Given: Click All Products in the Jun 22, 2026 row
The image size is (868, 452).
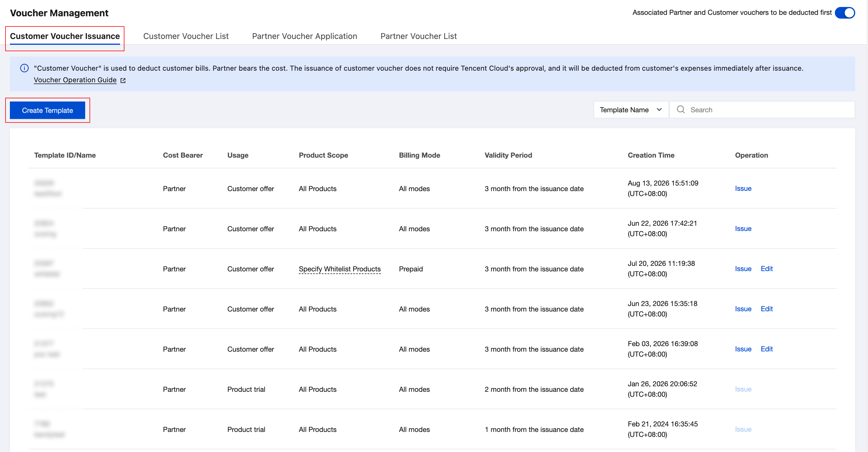Looking at the screenshot, I should (317, 229).
